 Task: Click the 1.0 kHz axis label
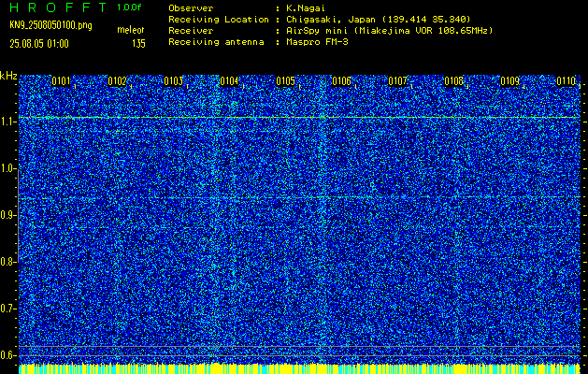pos(7,169)
